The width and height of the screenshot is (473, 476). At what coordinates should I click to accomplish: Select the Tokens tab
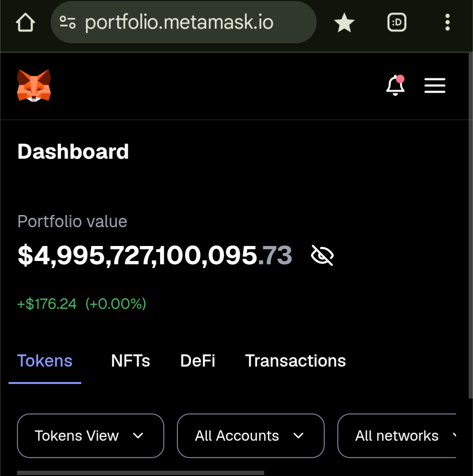(x=45, y=361)
